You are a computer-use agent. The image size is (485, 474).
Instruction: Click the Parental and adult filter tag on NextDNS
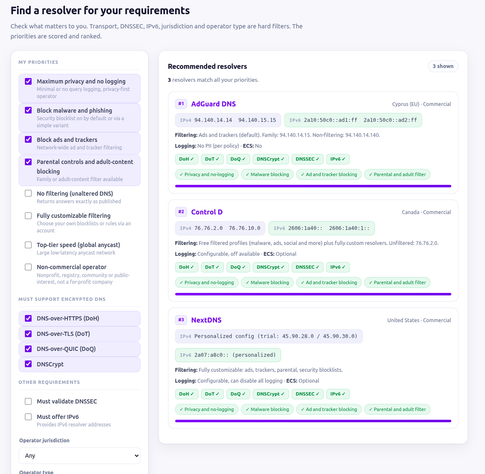pos(397,409)
